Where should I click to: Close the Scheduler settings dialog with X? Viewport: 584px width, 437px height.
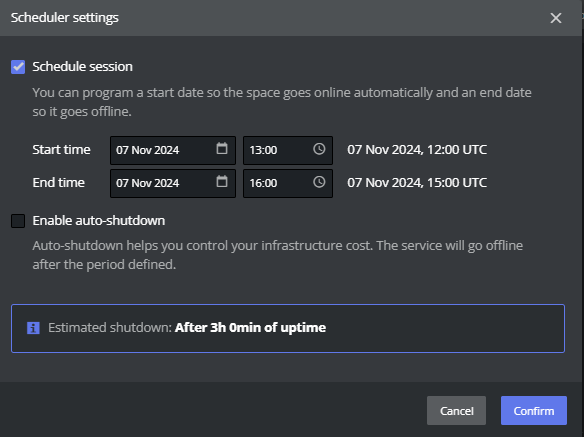(556, 18)
